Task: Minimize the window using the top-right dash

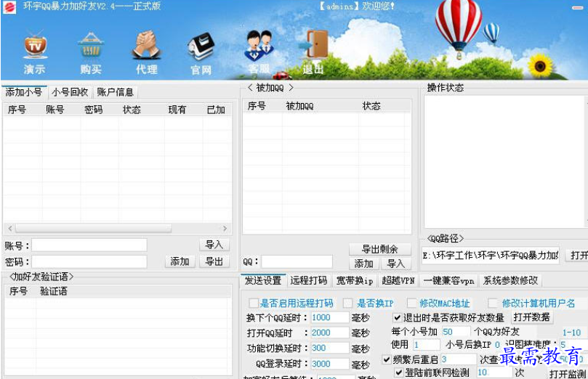Action: pyautogui.click(x=577, y=7)
